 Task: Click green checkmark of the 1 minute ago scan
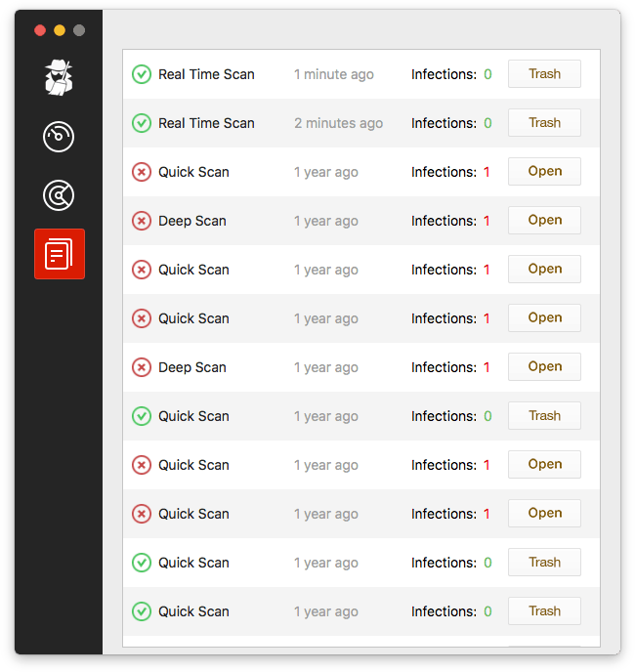pos(141,74)
